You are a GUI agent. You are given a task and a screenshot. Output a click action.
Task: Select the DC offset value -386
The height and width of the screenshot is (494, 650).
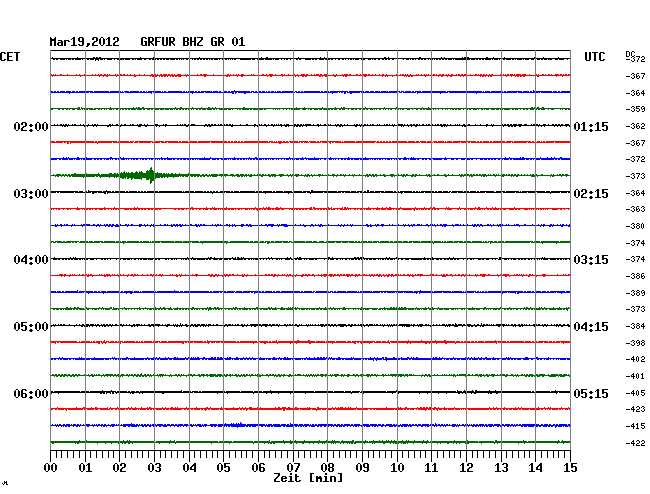click(635, 276)
